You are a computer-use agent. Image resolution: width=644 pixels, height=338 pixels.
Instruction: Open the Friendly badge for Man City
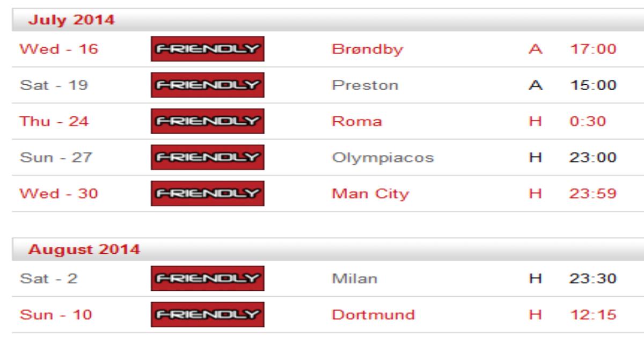click(208, 194)
